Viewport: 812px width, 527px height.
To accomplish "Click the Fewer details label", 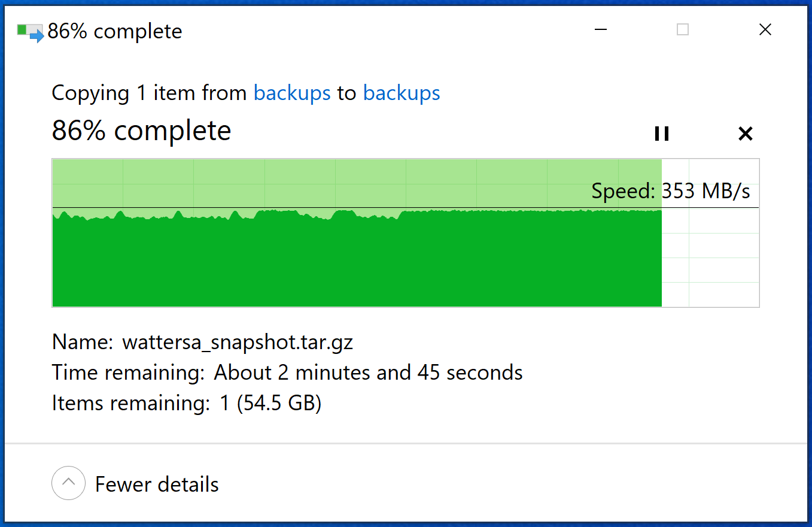I will [x=157, y=484].
